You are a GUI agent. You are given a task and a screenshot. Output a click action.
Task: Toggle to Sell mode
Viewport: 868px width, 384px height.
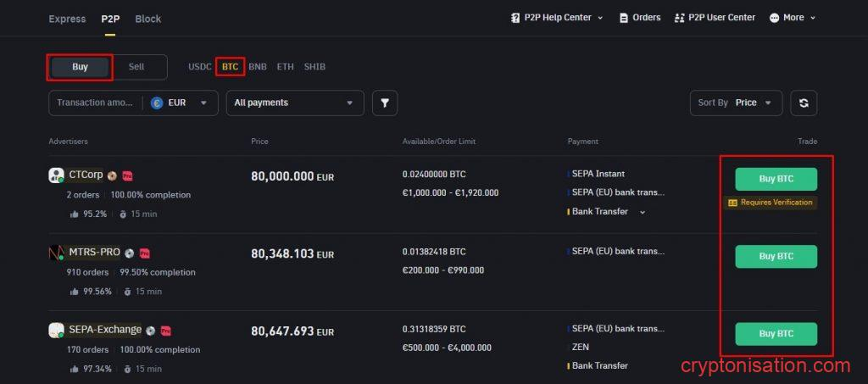click(136, 67)
